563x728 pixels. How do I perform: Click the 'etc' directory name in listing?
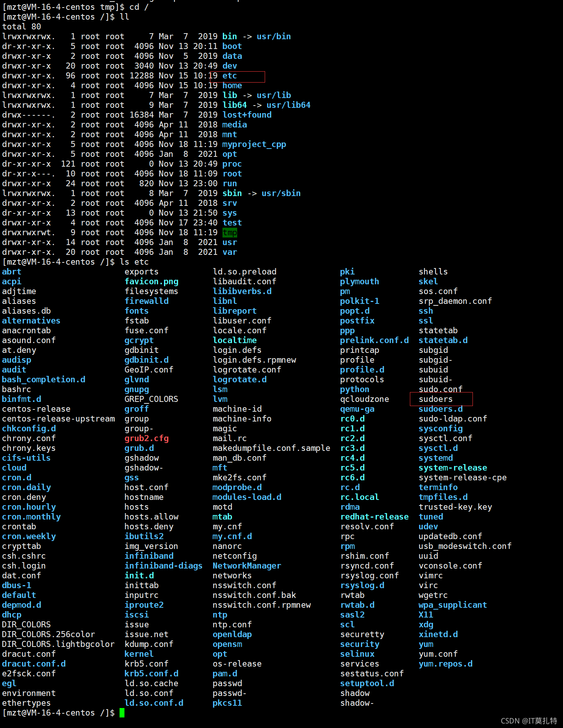tap(230, 76)
